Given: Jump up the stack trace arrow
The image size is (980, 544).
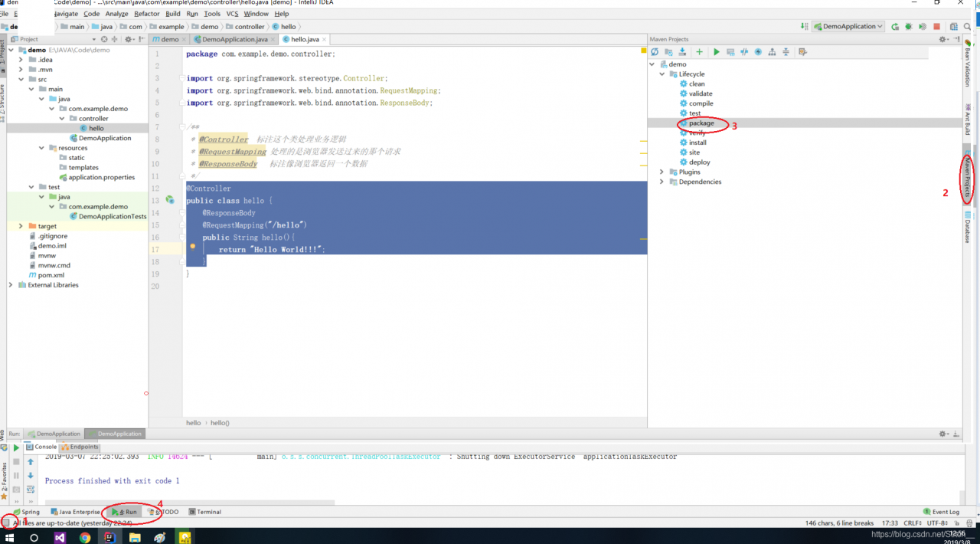Looking at the screenshot, I should coord(31,462).
